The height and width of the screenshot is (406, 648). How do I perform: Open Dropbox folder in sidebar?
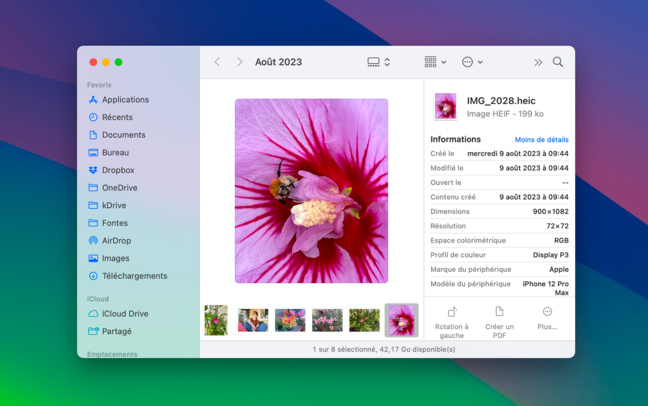(x=117, y=170)
